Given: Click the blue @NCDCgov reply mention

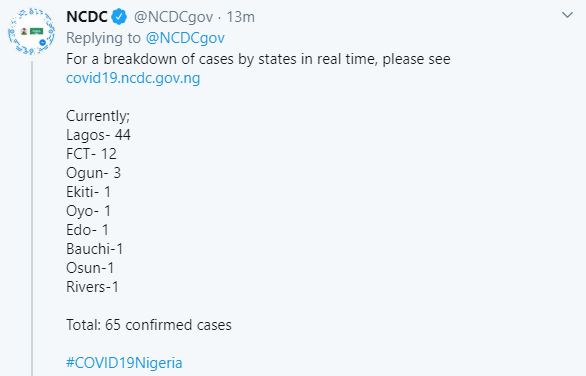Looking at the screenshot, I should [185, 38].
